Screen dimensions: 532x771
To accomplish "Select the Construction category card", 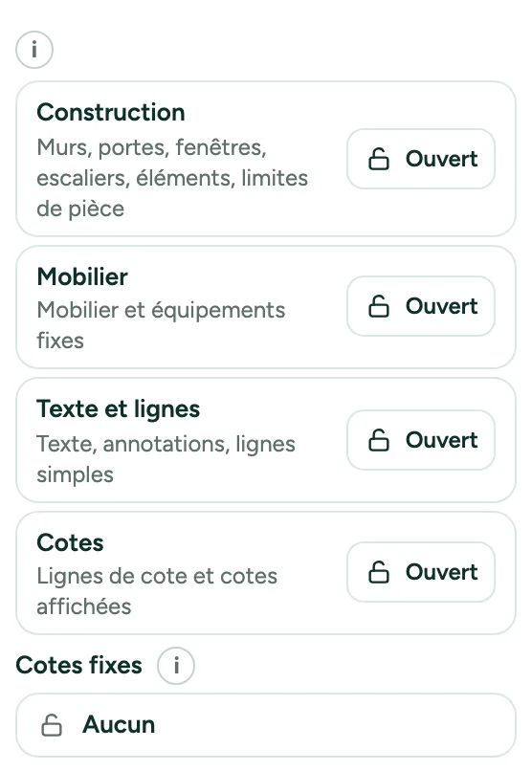I will click(266, 159).
